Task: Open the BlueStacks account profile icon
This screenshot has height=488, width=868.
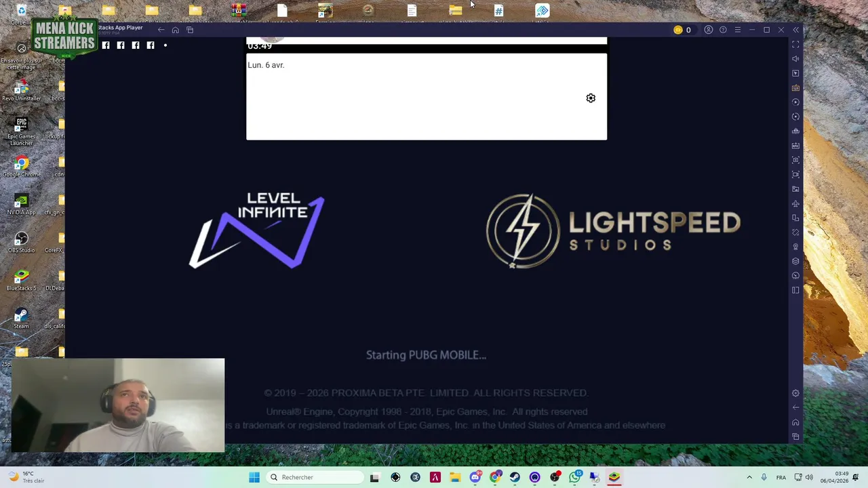Action: (709, 30)
